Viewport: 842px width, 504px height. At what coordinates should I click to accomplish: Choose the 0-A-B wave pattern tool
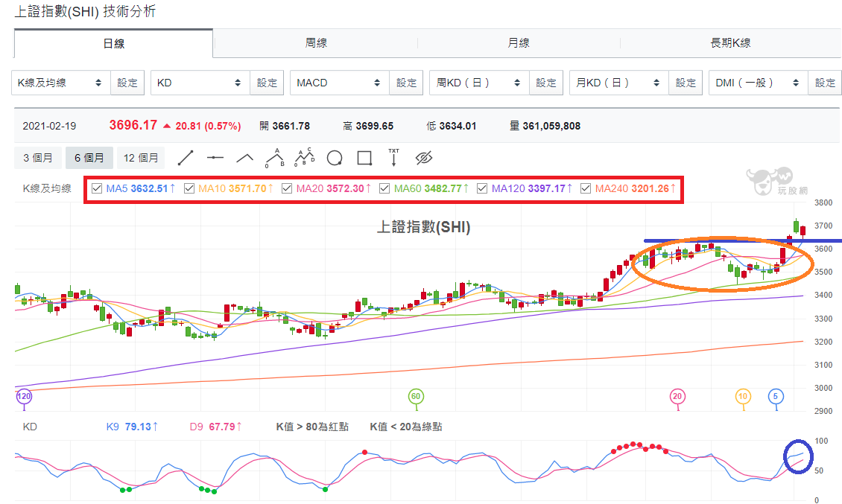274,158
